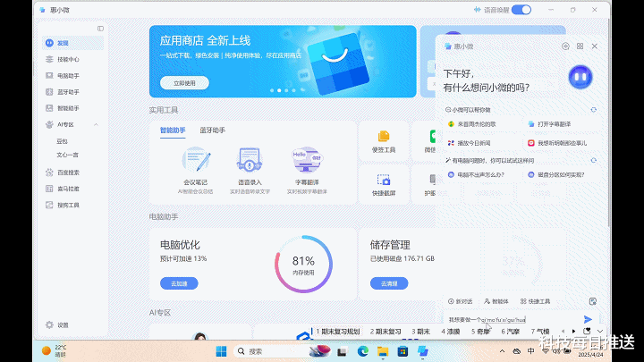This screenshot has width=644, height=362.
Task: Click the screenshot icon above send button
Action: (x=593, y=301)
